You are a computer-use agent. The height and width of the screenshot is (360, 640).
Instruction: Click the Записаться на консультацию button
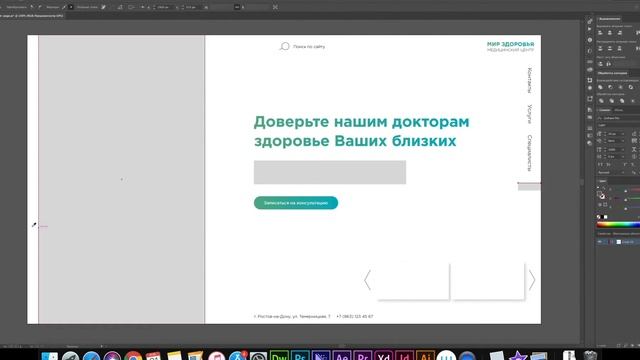(296, 203)
